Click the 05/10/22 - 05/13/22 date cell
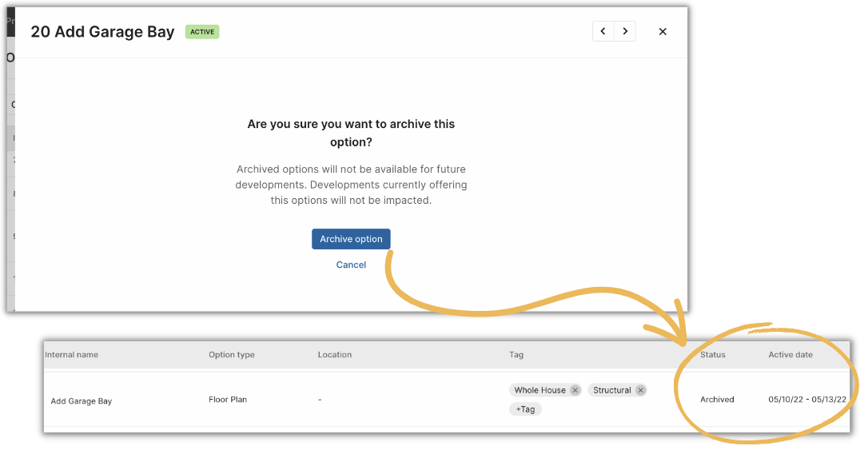 pyautogui.click(x=807, y=400)
